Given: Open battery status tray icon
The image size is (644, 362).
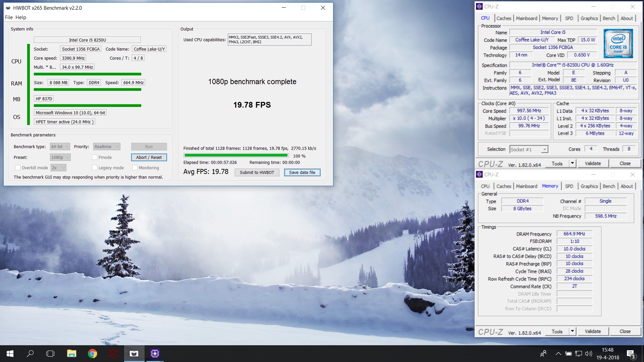Looking at the screenshot, I should (x=568, y=354).
